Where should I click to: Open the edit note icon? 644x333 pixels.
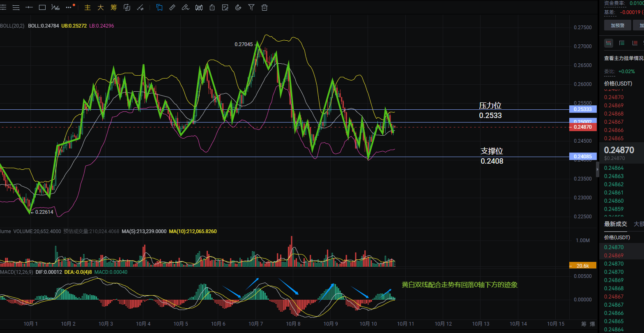(225, 7)
